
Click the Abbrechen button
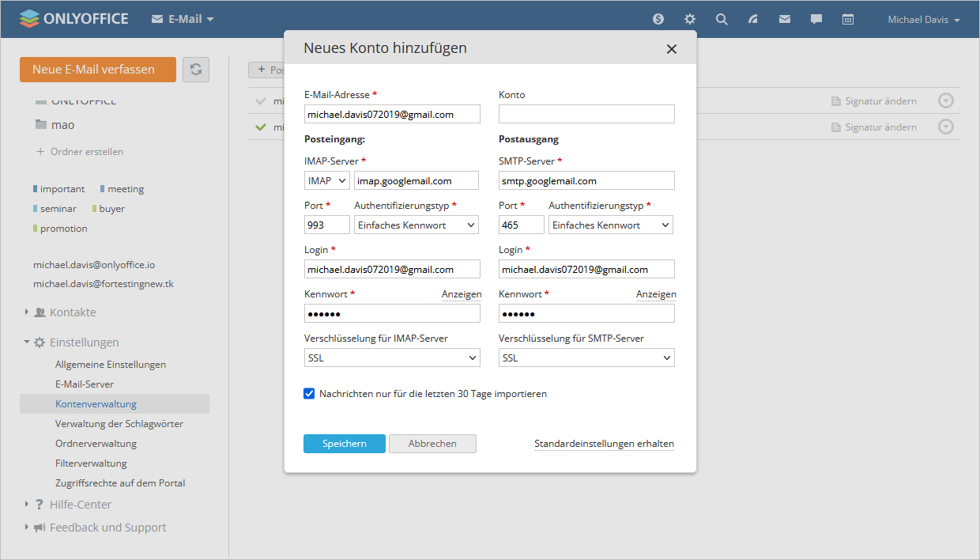coord(432,444)
